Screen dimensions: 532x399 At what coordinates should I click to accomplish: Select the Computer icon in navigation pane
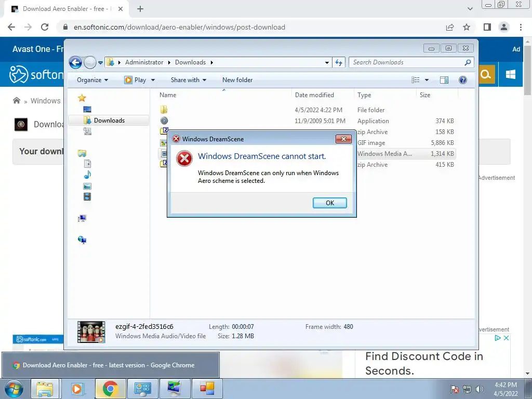click(x=82, y=219)
